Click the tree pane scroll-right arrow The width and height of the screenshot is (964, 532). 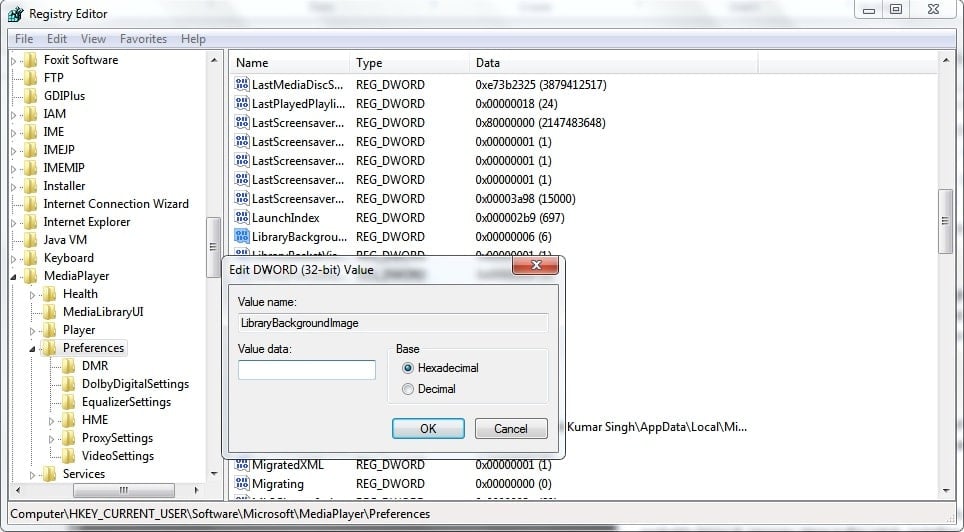click(196, 490)
